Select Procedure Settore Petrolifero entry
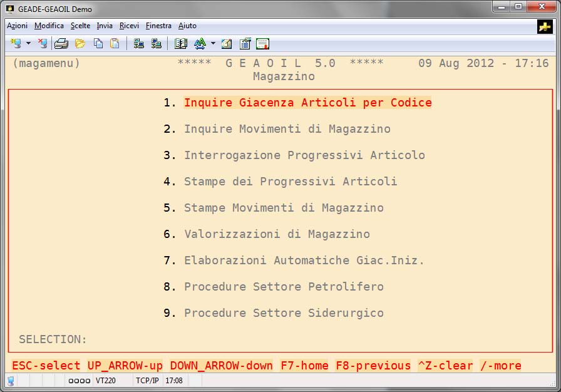This screenshot has width=561, height=392. coord(284,287)
